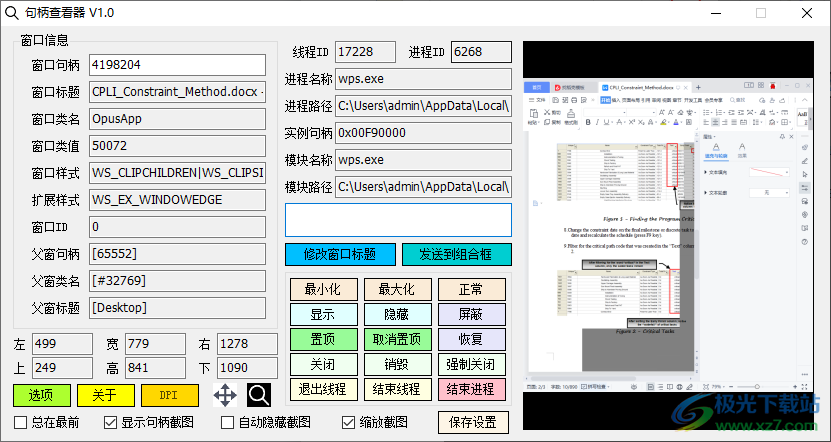
Task: Click the 右 1278 coordinate field
Action: 247,344
